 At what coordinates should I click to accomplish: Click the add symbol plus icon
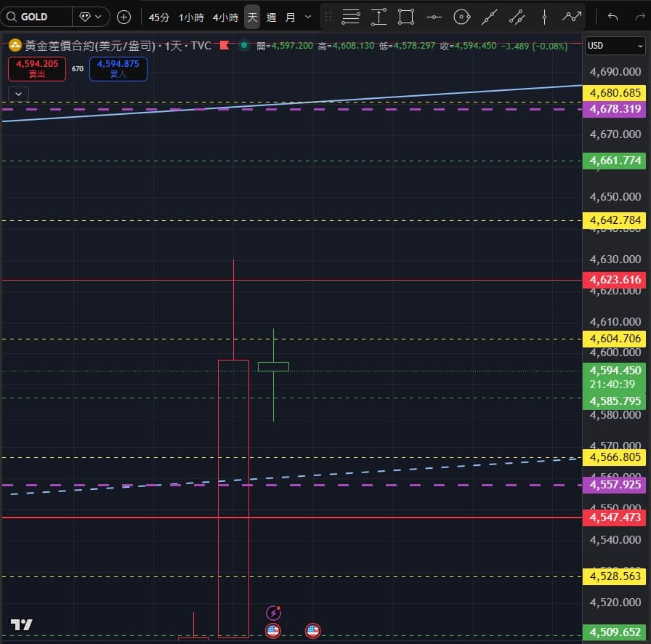[124, 17]
